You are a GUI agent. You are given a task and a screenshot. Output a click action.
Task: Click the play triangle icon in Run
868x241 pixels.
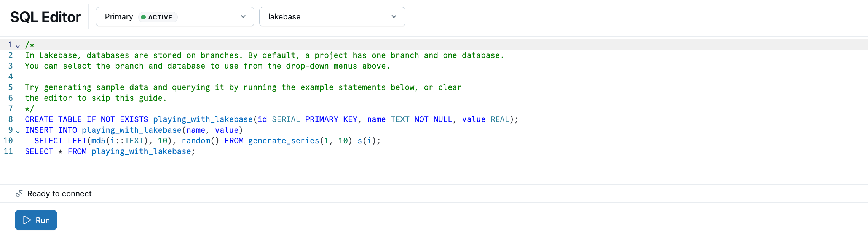(27, 220)
